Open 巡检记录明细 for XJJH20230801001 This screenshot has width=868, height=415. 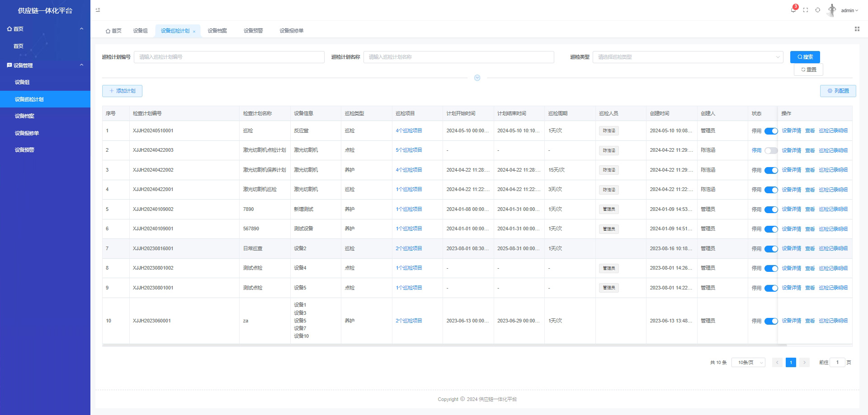(833, 288)
